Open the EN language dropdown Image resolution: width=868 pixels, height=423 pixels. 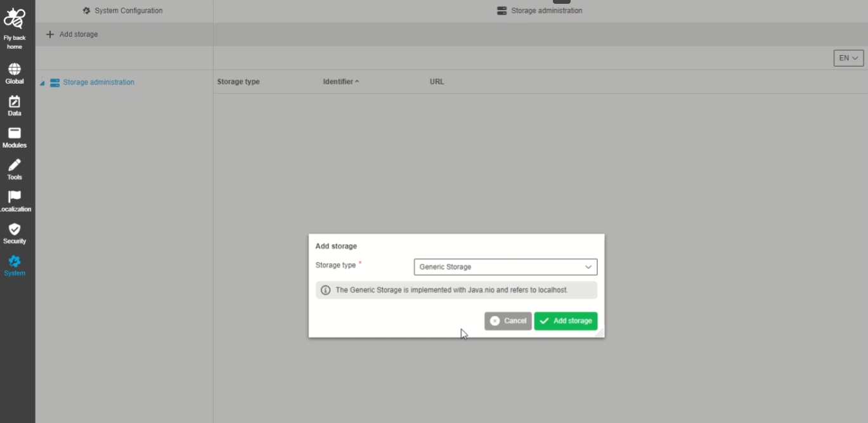(848, 58)
